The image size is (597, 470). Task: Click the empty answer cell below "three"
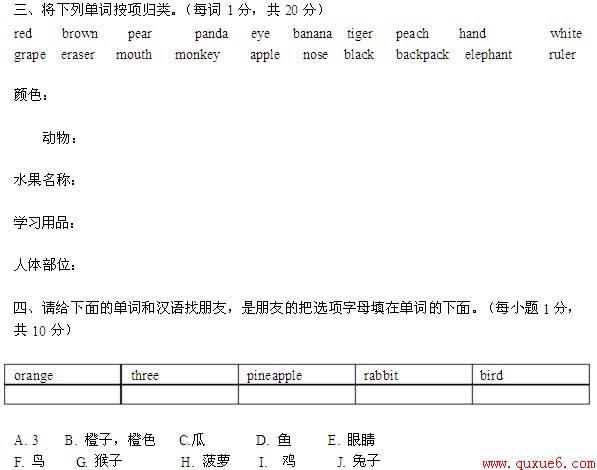[180, 395]
